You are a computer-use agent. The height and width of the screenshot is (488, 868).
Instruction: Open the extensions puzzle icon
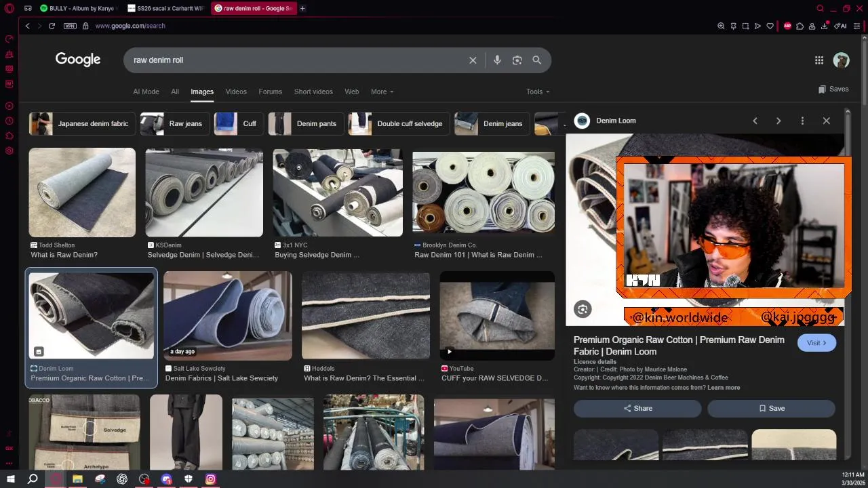click(800, 26)
